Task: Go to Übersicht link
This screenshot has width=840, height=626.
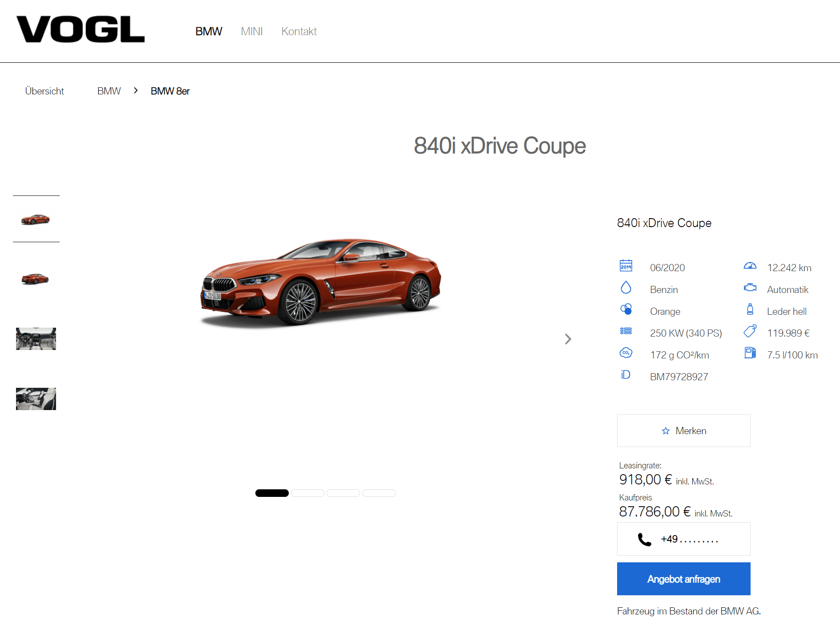Action: [x=44, y=91]
